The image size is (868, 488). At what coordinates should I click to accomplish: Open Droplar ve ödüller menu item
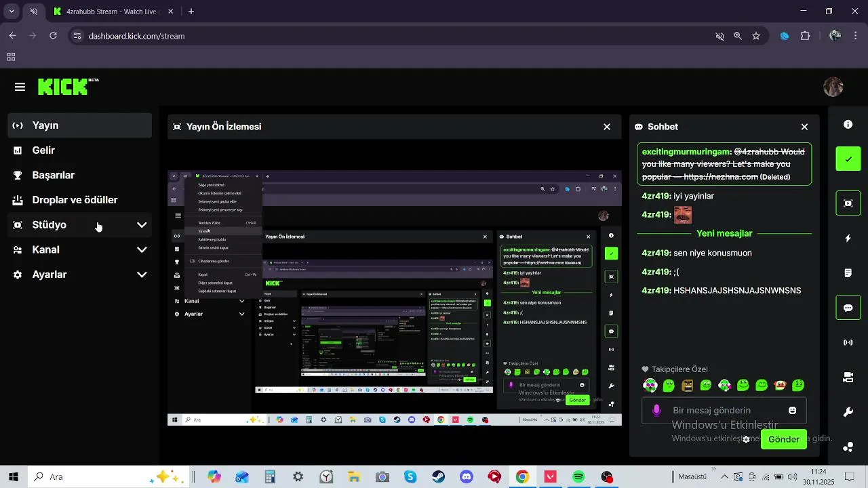(80, 200)
